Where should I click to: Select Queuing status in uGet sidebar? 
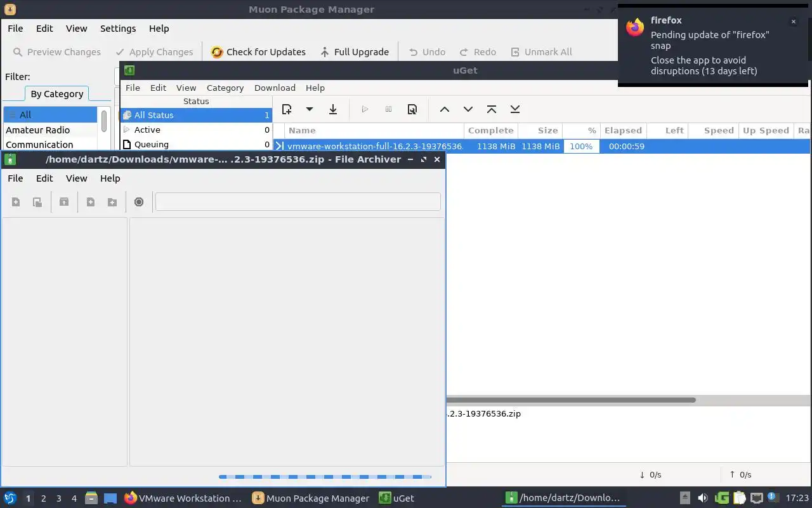pyautogui.click(x=196, y=144)
